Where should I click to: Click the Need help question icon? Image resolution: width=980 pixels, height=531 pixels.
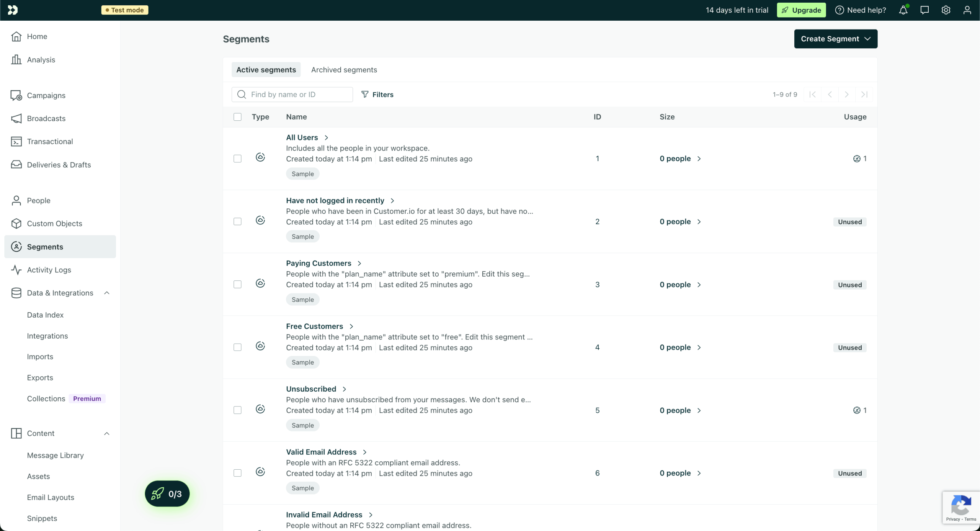(839, 10)
